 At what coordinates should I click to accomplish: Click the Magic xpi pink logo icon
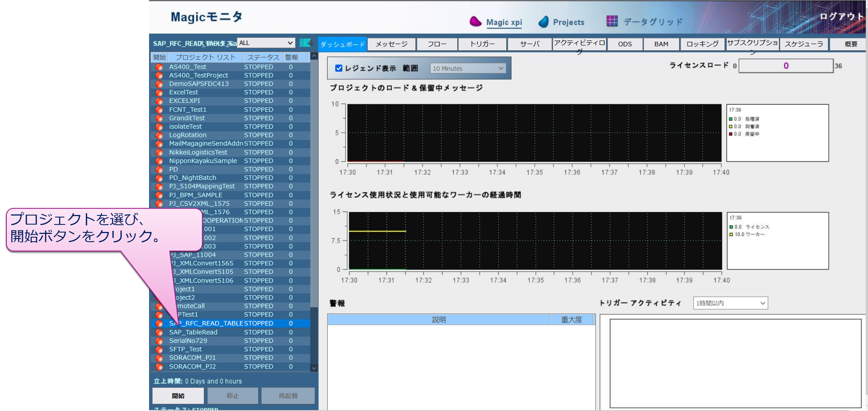click(x=475, y=21)
